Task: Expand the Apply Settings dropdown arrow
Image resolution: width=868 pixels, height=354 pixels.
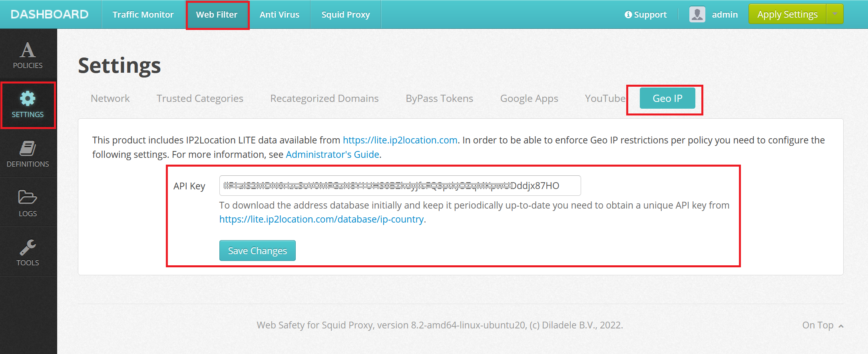Action: pos(835,14)
